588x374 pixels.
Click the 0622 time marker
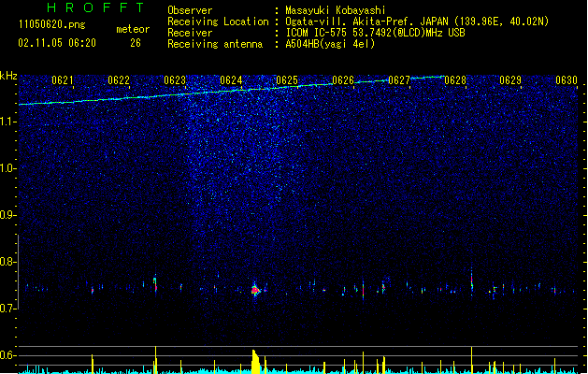click(x=119, y=80)
